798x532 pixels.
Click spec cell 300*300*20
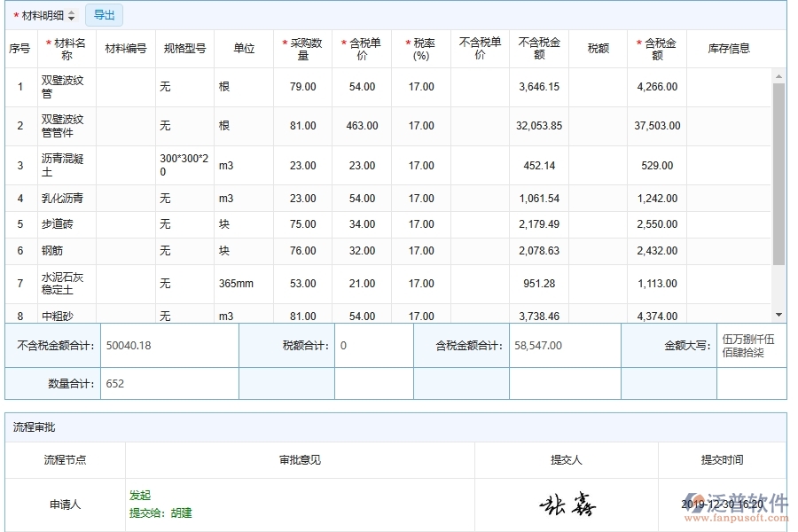(184, 164)
